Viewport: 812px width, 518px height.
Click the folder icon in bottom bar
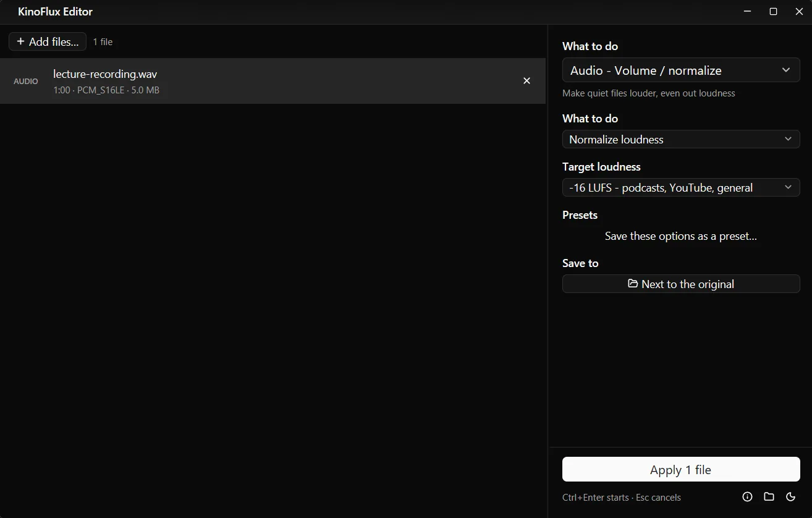(769, 496)
